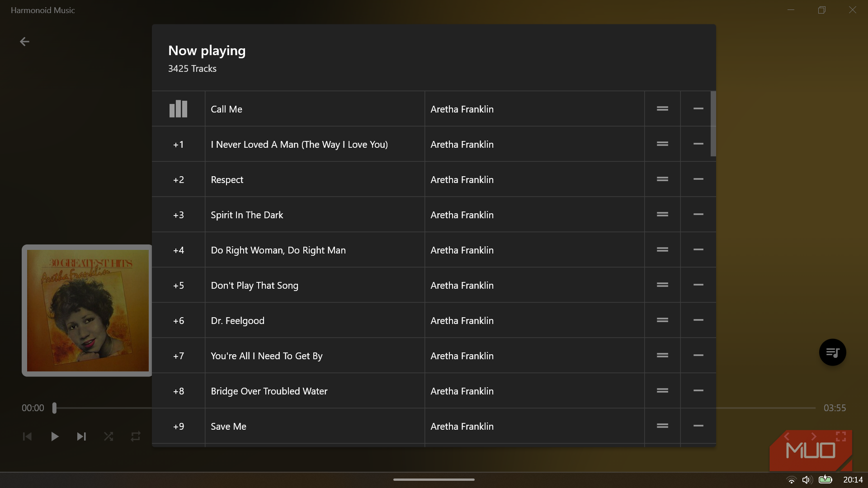
Task: Click the reorder handle on the Call Me row
Action: (x=662, y=108)
